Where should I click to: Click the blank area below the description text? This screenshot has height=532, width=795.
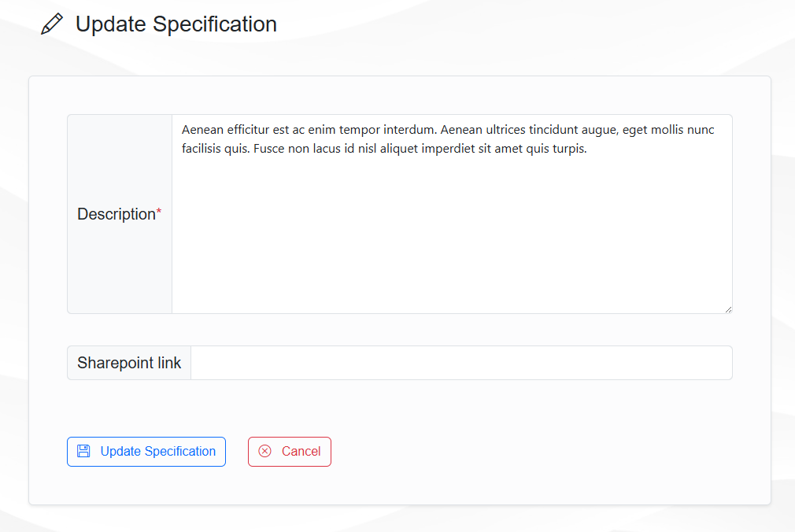[x=452, y=236]
